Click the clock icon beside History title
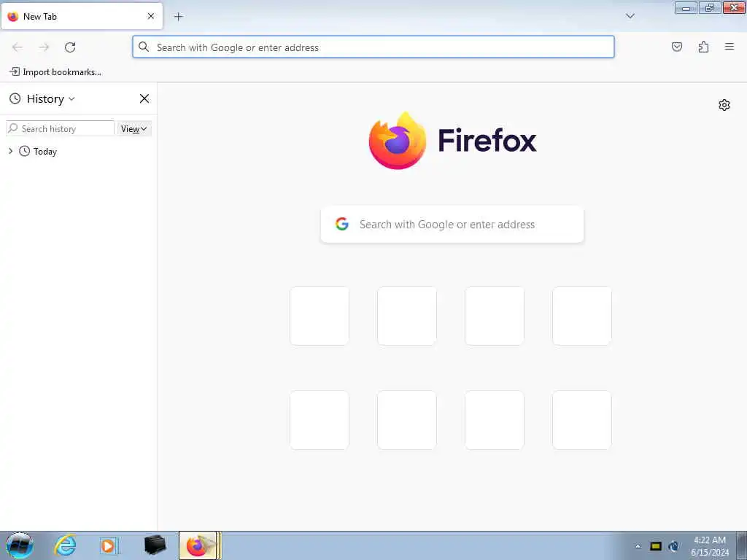This screenshot has width=747, height=560. (x=15, y=98)
